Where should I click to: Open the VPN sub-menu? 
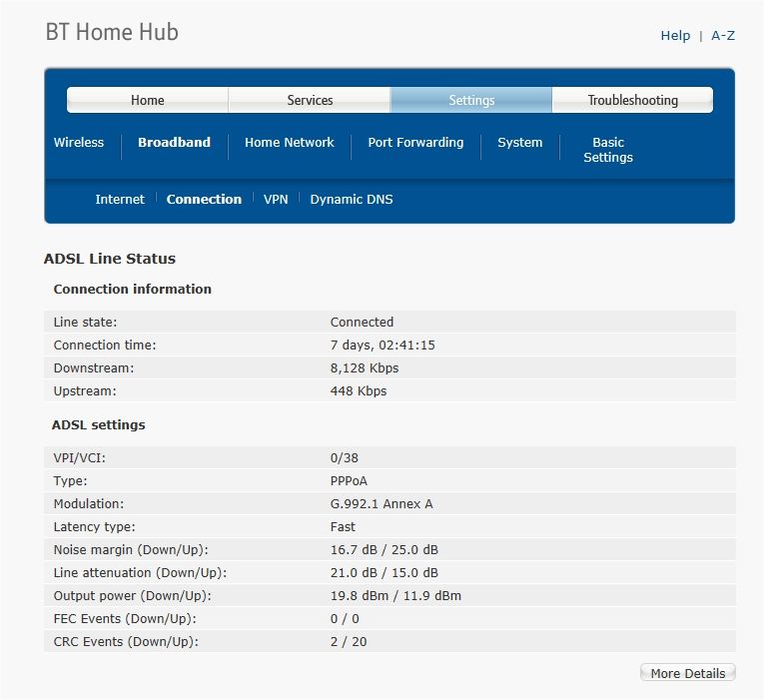point(276,200)
